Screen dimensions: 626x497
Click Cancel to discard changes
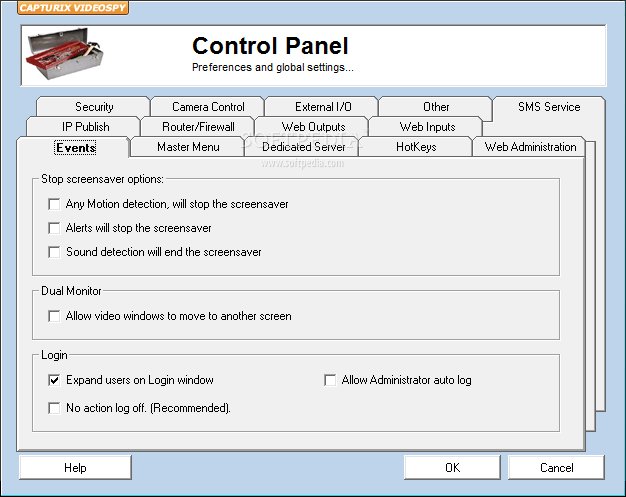(x=557, y=467)
